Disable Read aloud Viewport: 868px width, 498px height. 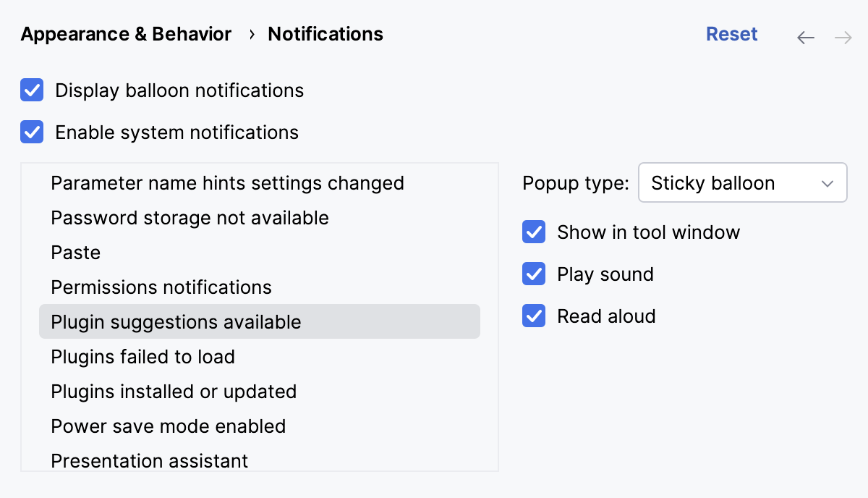[533, 316]
